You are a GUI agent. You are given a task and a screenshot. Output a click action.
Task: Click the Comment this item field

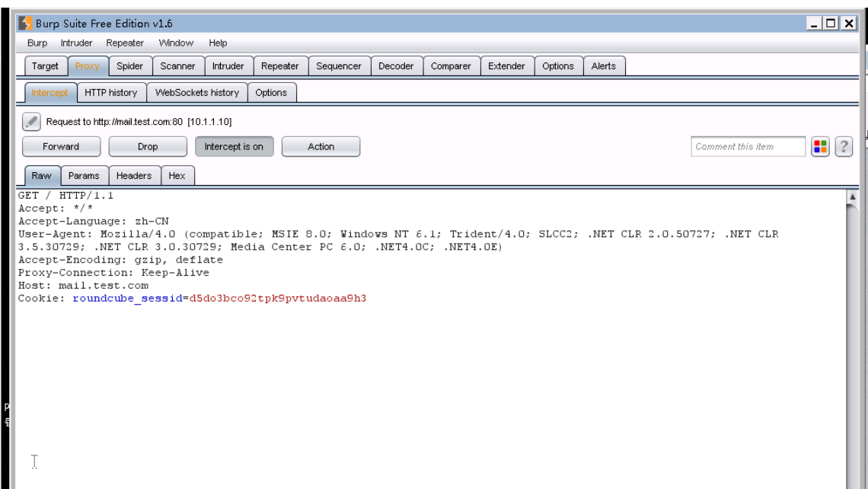pyautogui.click(x=748, y=147)
